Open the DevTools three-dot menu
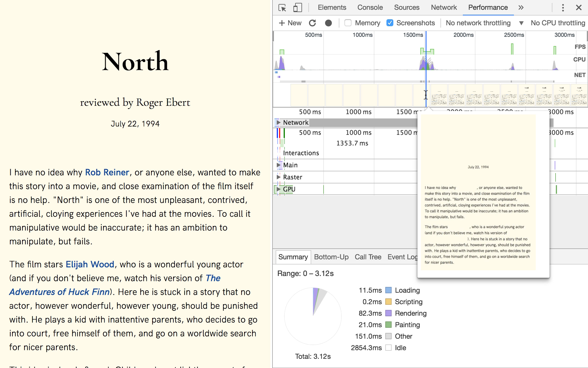Screen dimensions: 588x368 (x=563, y=8)
